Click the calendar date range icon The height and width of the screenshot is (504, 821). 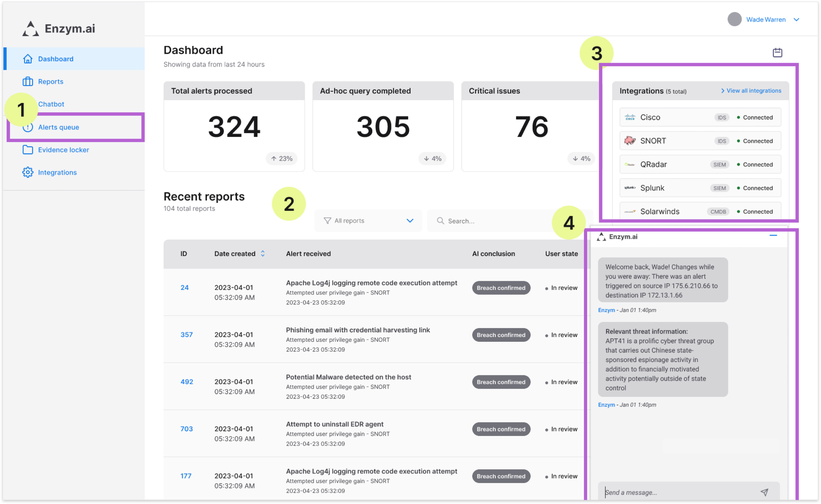(777, 53)
